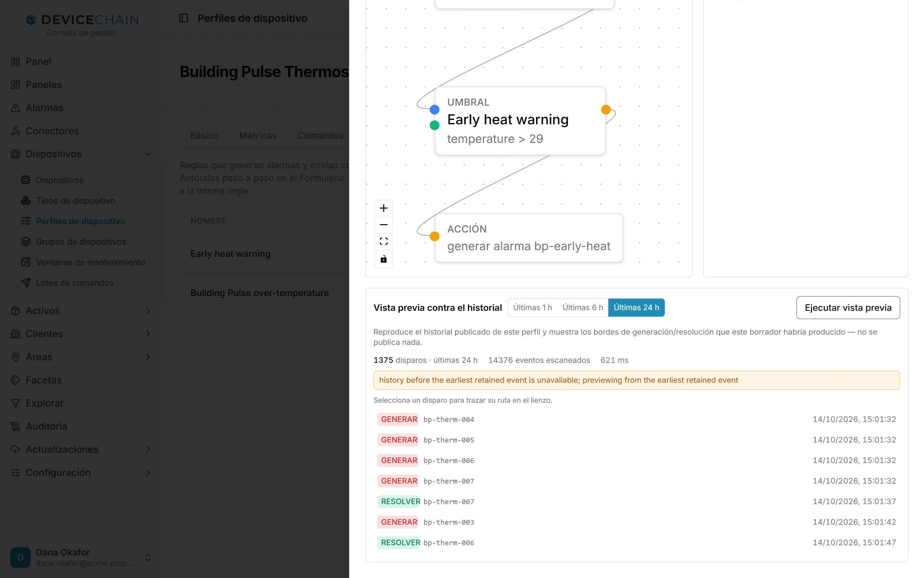The width and height of the screenshot is (924, 578).
Task: Select the Últimas 24 h range
Action: pos(636,307)
